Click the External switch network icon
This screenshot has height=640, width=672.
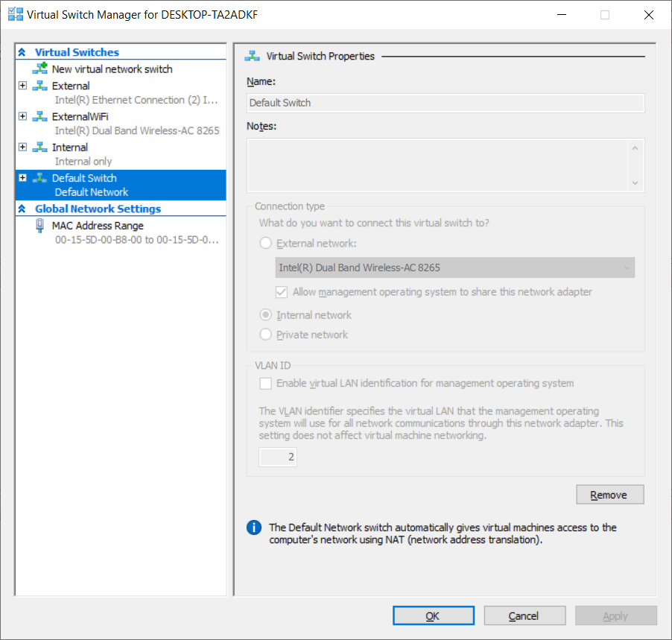[x=39, y=86]
